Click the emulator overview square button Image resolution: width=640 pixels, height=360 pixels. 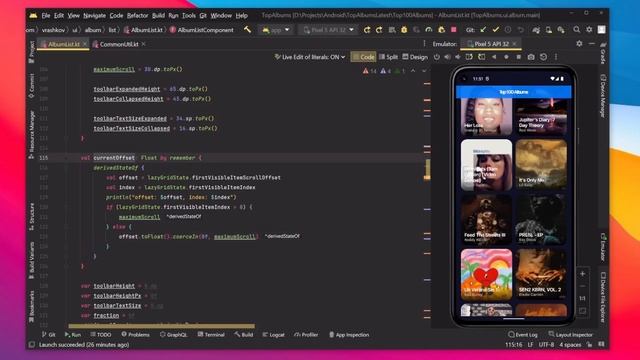point(518,57)
